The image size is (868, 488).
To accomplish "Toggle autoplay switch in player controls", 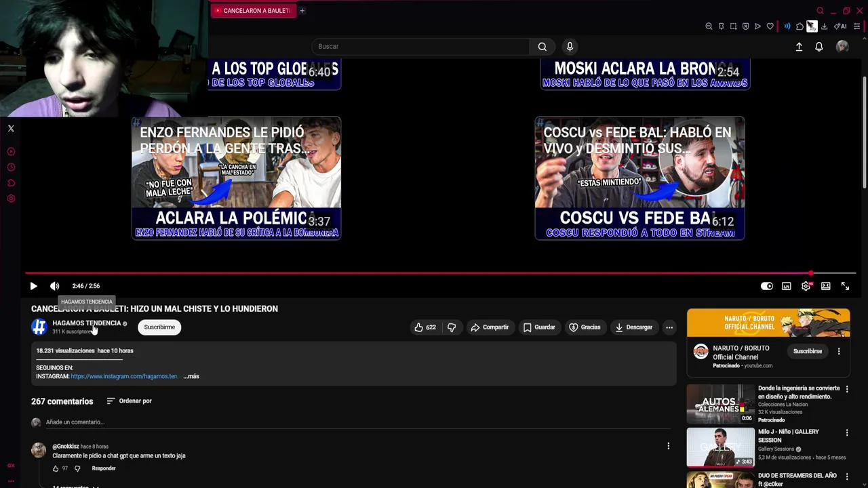I will coord(767,286).
